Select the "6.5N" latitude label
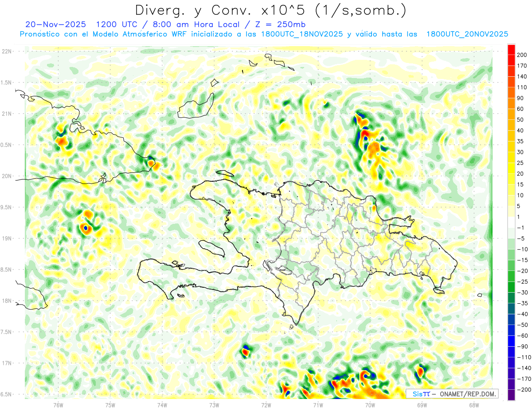532x411 pixels. pyautogui.click(x=6, y=394)
